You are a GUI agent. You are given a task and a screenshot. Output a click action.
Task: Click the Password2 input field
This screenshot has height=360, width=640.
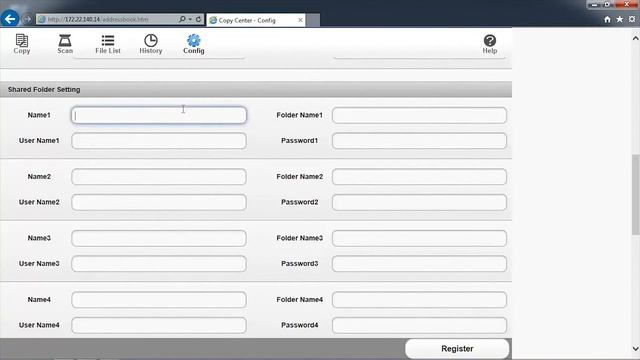(419, 202)
